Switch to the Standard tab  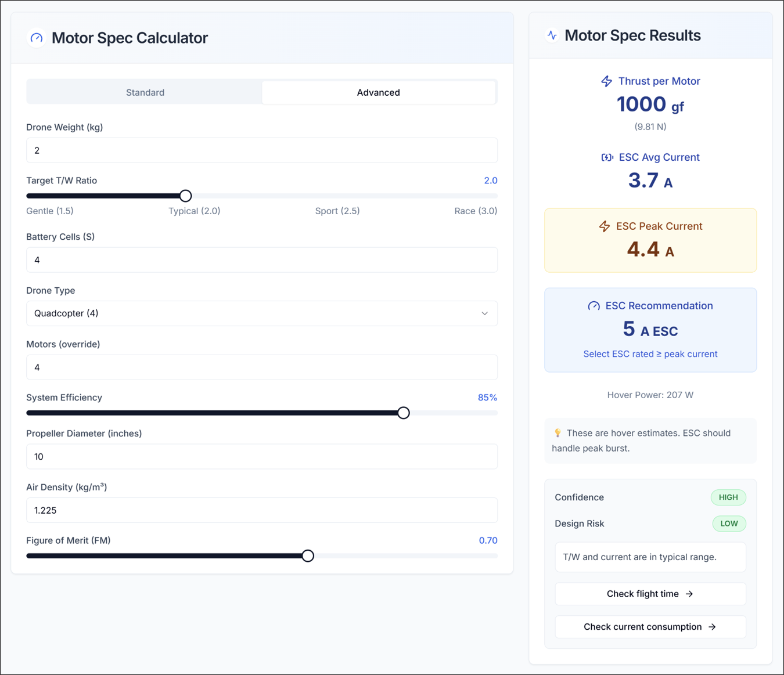pos(144,92)
